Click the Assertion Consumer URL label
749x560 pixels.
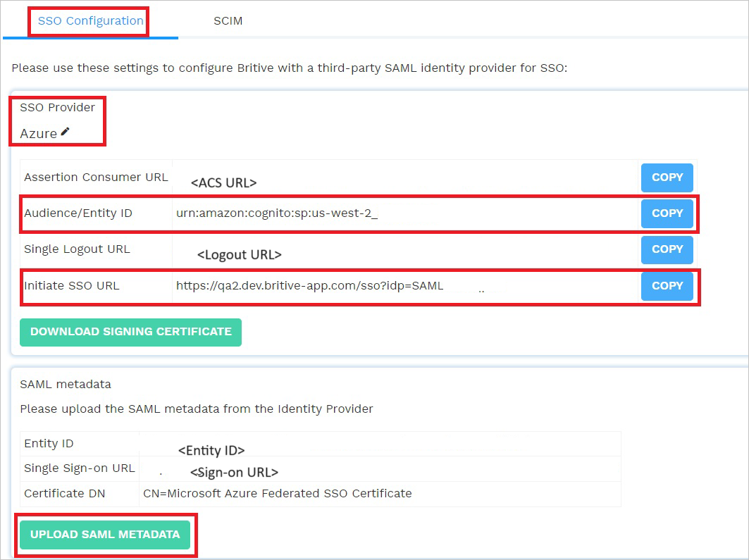[x=96, y=177]
